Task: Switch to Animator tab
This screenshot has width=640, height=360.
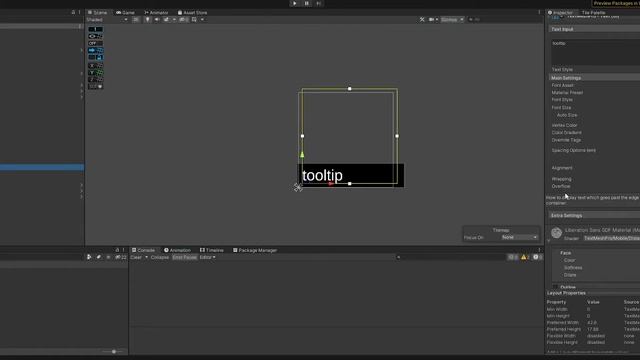Action: [156, 13]
